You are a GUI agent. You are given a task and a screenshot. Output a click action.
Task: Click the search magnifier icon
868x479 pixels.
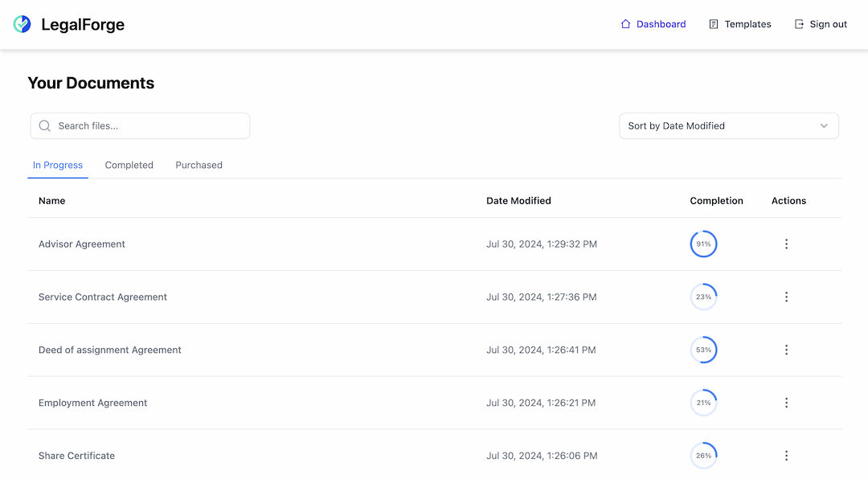[x=45, y=126]
